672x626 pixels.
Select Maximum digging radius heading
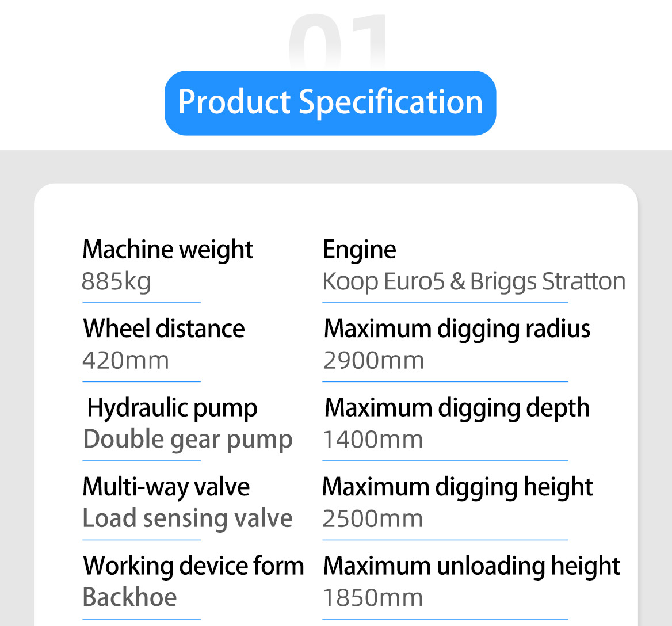point(457,330)
